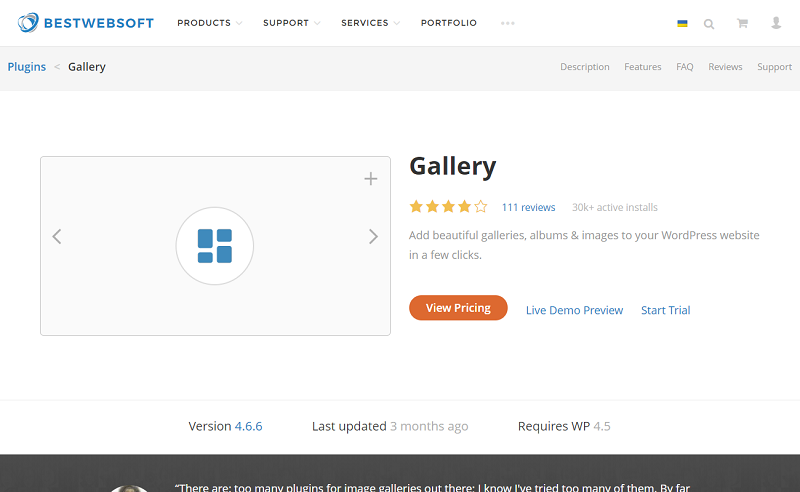
Task: Open the user account icon
Action: pos(776,23)
